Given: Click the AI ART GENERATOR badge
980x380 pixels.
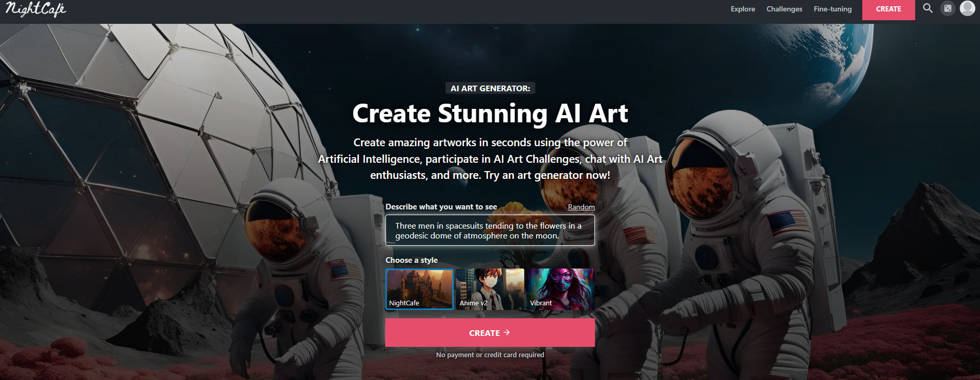Looking at the screenshot, I should coord(490,88).
